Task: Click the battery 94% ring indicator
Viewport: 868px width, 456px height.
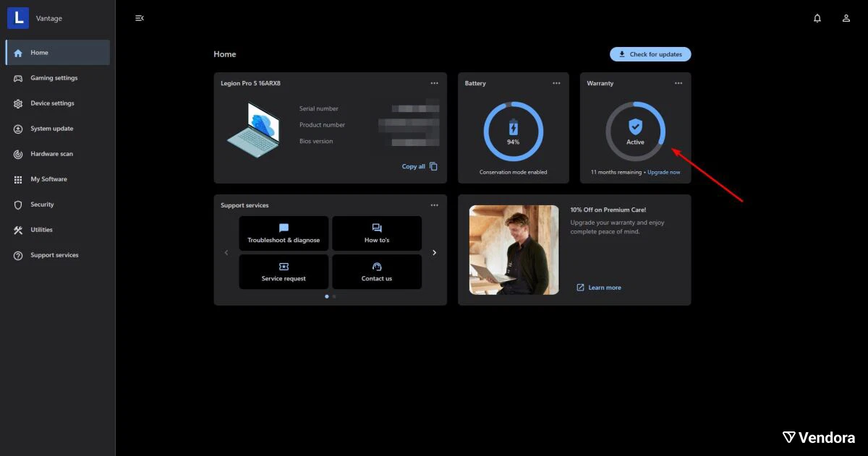Action: pyautogui.click(x=514, y=131)
